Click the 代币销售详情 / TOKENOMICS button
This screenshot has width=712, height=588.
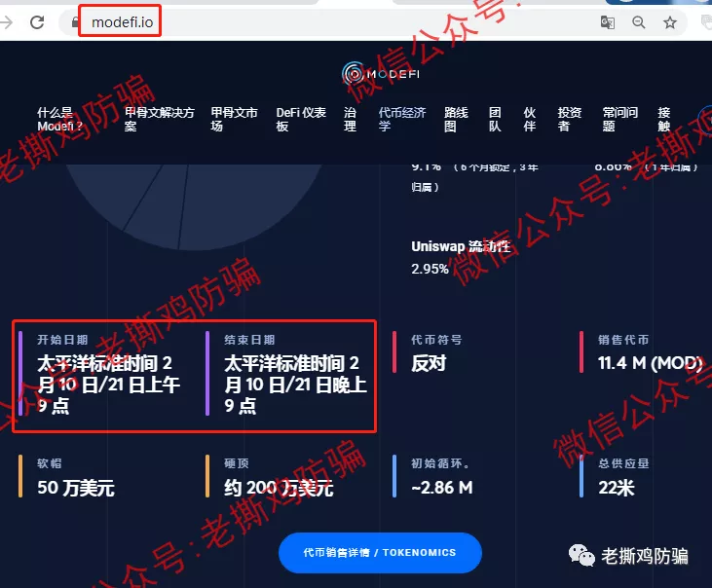tap(380, 553)
